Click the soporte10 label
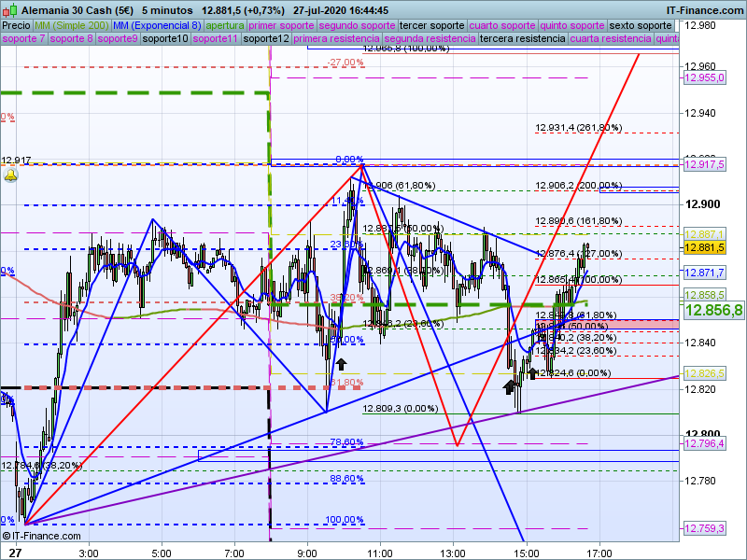This screenshot has width=747, height=560. 165,38
